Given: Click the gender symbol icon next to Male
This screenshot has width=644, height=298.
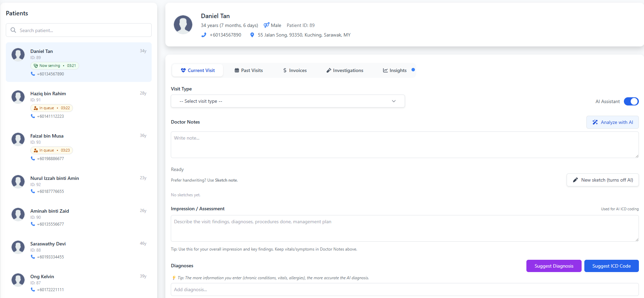Looking at the screenshot, I should [x=266, y=25].
